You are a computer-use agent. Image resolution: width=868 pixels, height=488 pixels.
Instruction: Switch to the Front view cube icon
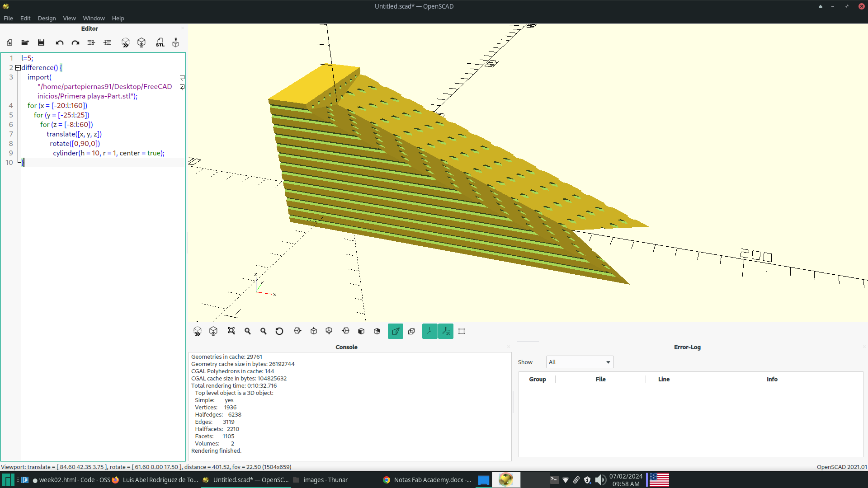(361, 331)
